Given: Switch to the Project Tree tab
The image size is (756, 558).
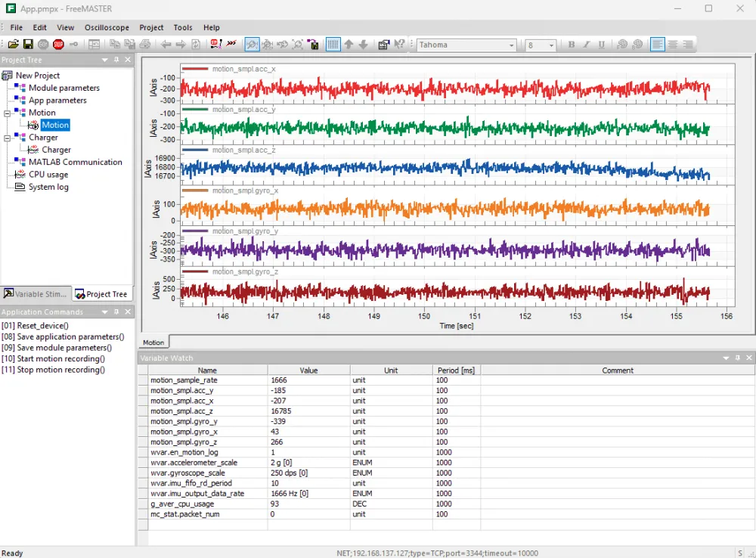Looking at the screenshot, I should [x=102, y=294].
